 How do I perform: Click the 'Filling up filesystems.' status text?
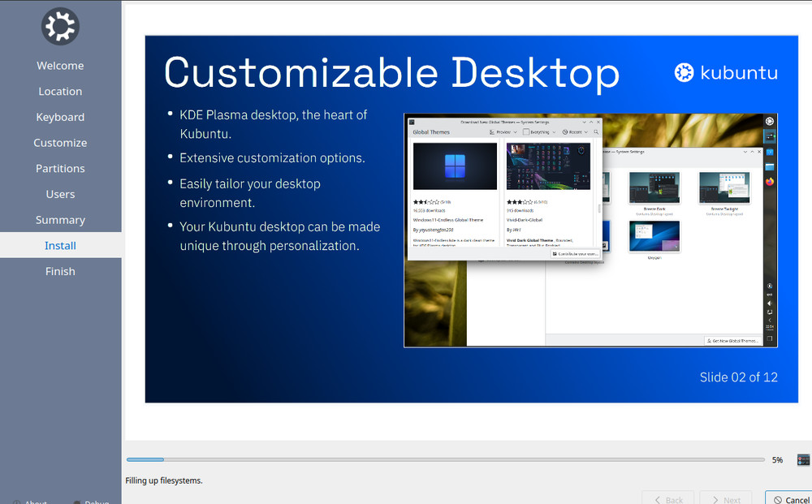[164, 480]
